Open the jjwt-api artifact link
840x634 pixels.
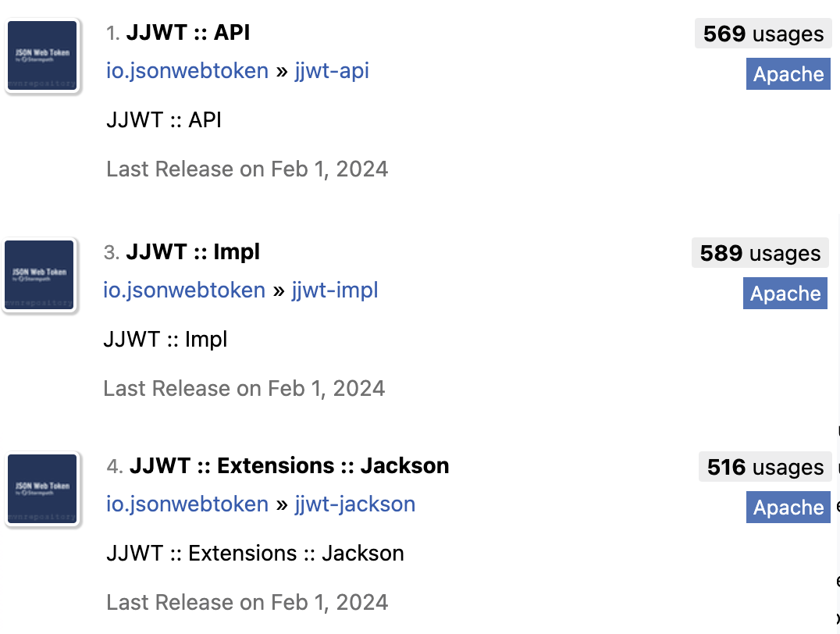332,70
